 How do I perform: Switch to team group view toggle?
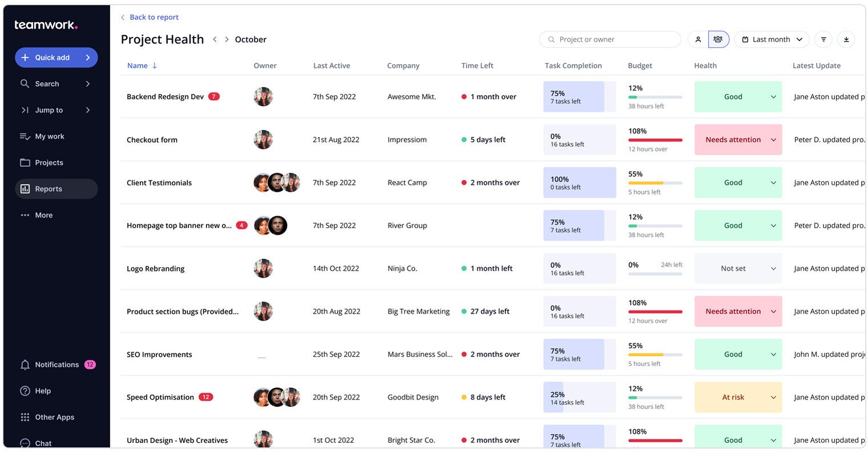pyautogui.click(x=718, y=39)
